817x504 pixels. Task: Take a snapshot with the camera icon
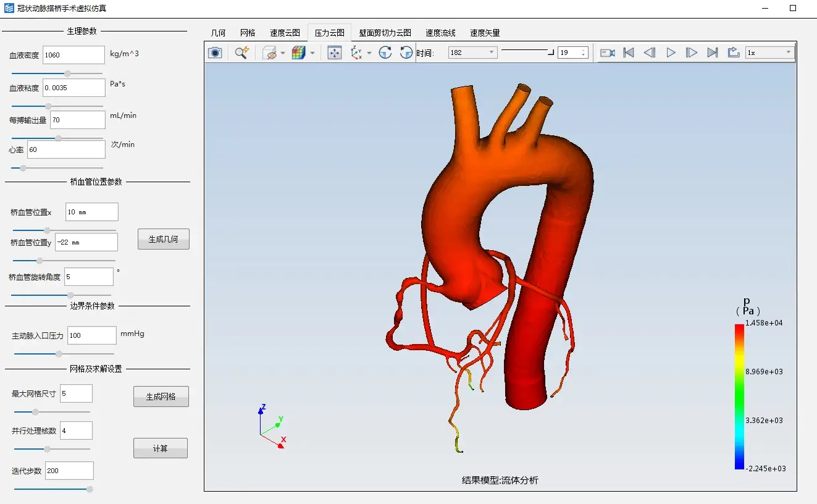pos(215,52)
